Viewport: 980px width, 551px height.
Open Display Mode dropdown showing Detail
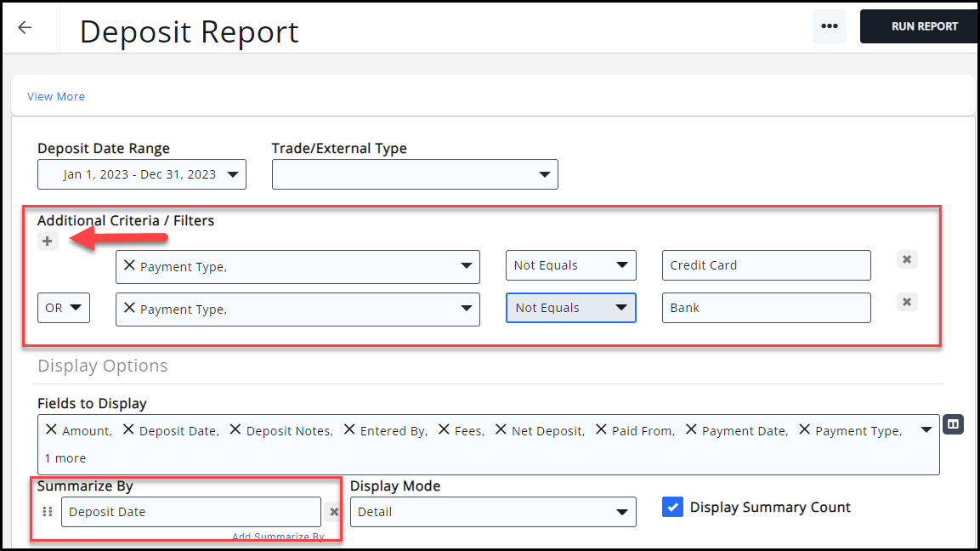[493, 512]
